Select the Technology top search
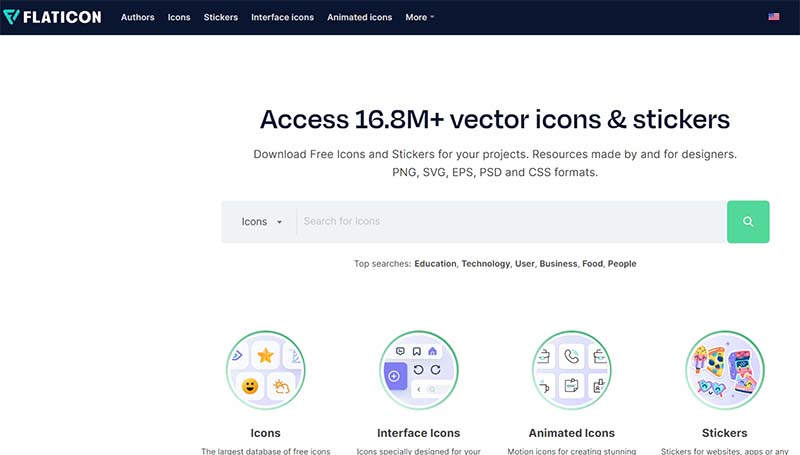Image resolution: width=800 pixels, height=455 pixels. click(486, 264)
